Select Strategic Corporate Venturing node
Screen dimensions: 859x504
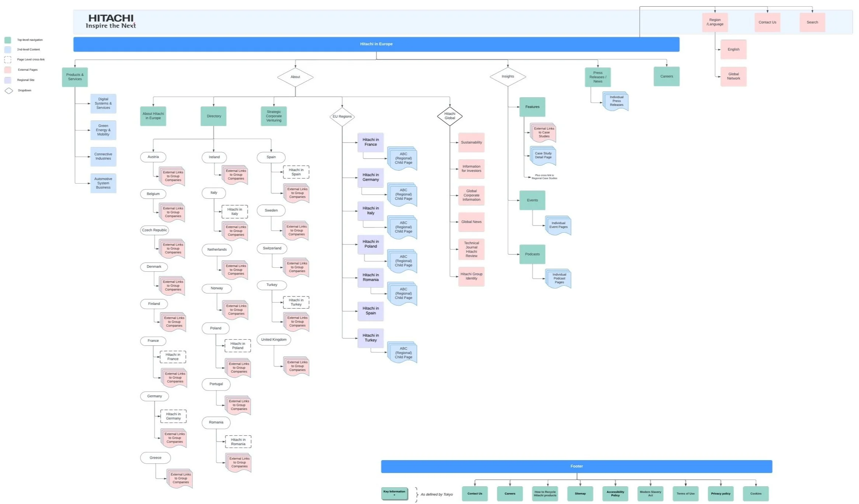(x=274, y=116)
